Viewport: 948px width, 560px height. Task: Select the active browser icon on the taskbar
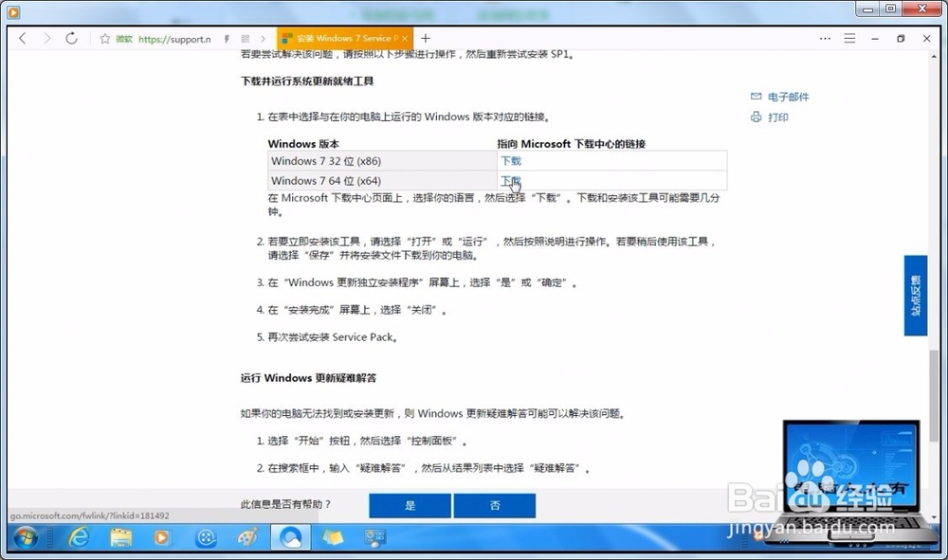tap(291, 537)
